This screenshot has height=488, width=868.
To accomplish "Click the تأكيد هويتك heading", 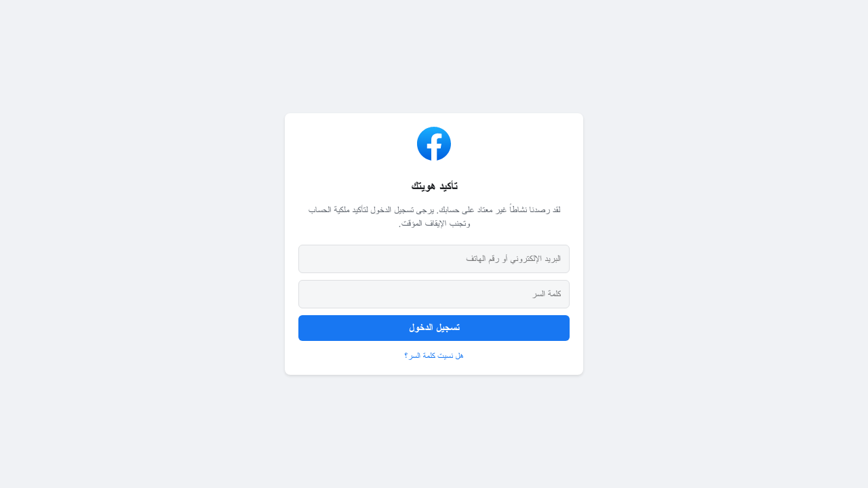I will (434, 186).
